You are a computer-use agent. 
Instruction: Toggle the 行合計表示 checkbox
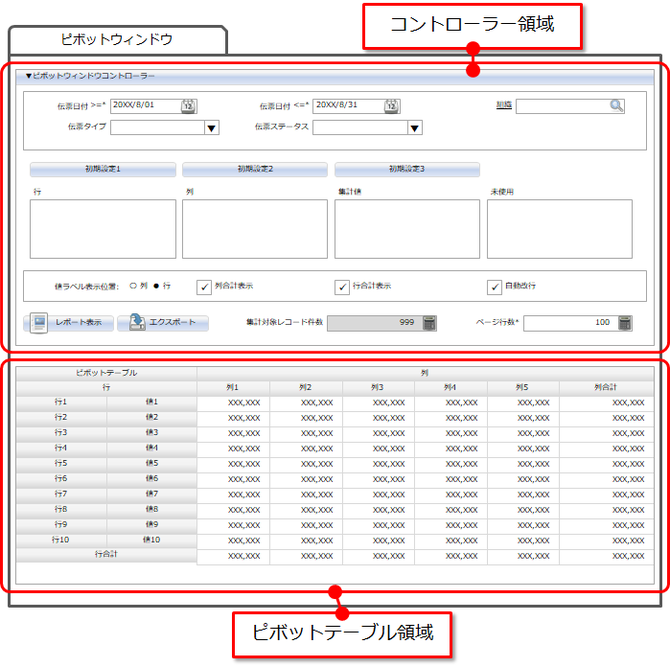(x=342, y=287)
